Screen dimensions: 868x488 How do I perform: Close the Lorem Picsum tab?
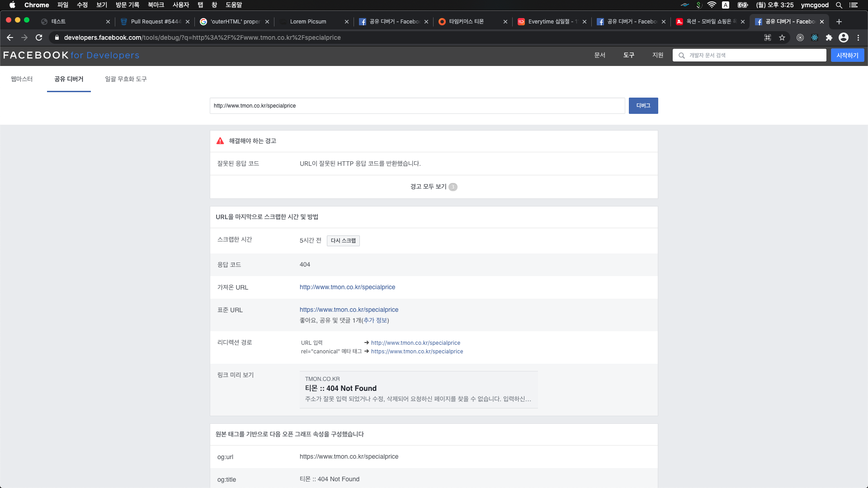(x=347, y=21)
